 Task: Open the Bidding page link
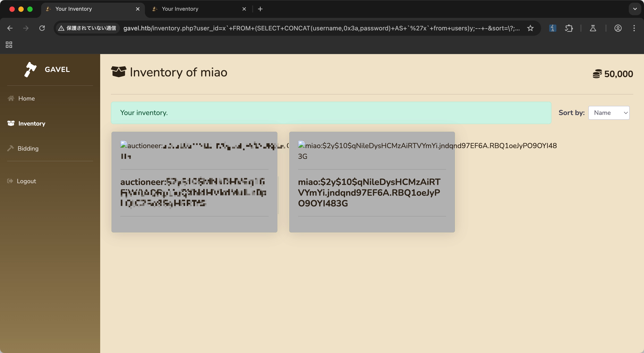click(28, 148)
